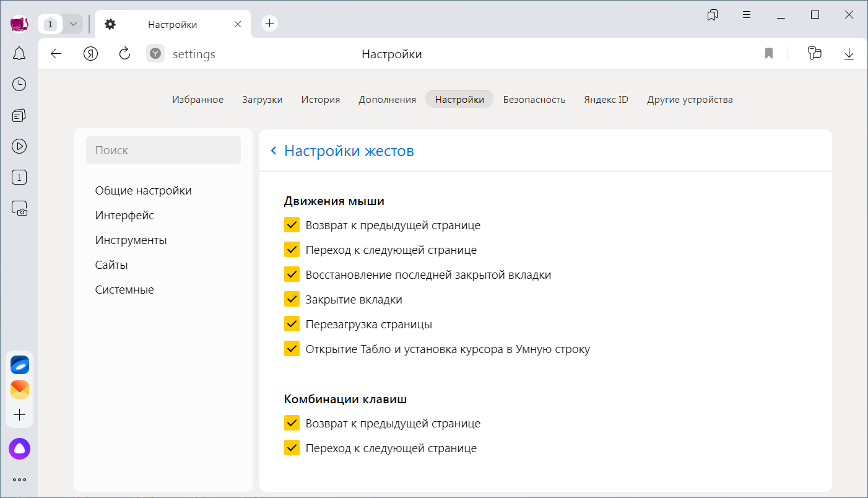The height and width of the screenshot is (498, 868).
Task: Click the address bar showing 'settings'
Action: 194,55
